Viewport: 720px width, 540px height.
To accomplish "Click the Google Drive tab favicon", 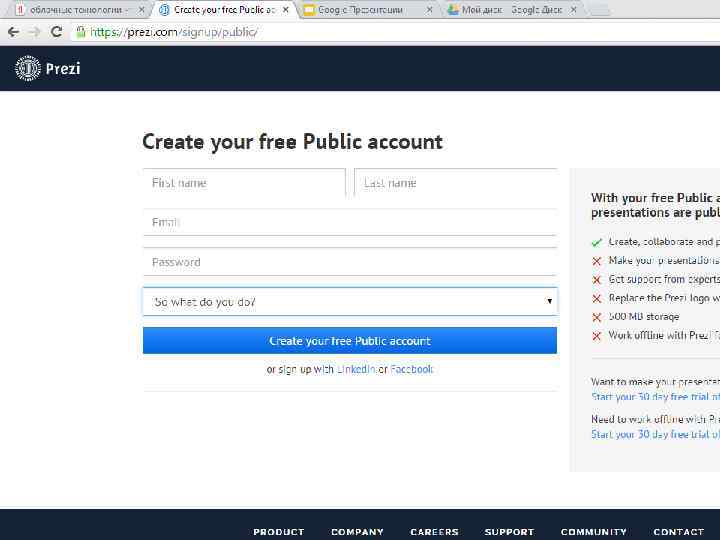I will pos(453,10).
